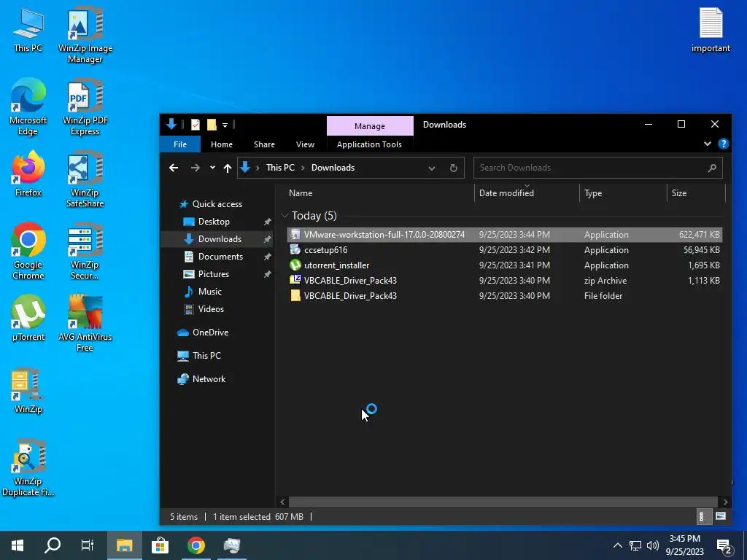Click This PC in the address breadcrumb
Image resolution: width=747 pixels, height=560 pixels.
(x=280, y=168)
